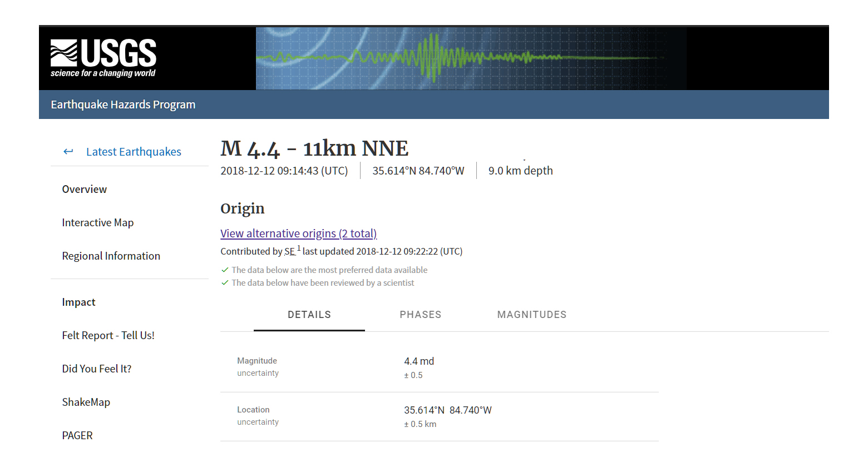Image resolution: width=868 pixels, height=467 pixels.
Task: Select the Impact sidebar entry
Action: (78, 302)
